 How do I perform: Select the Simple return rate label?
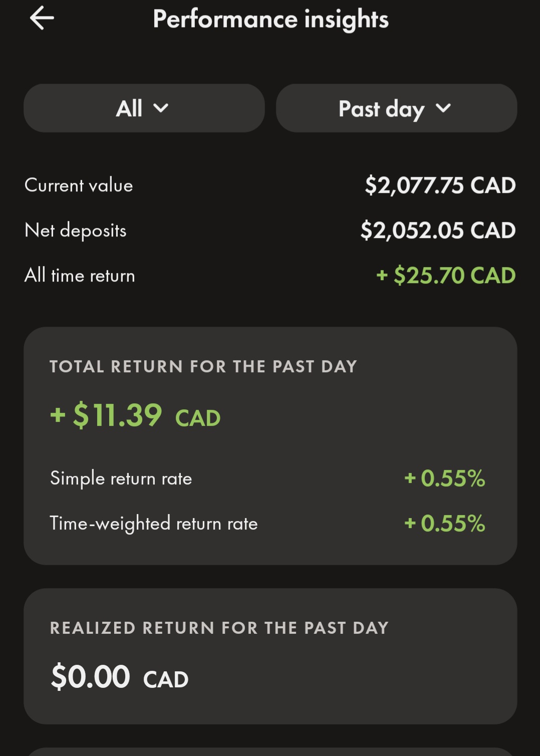[x=121, y=478]
